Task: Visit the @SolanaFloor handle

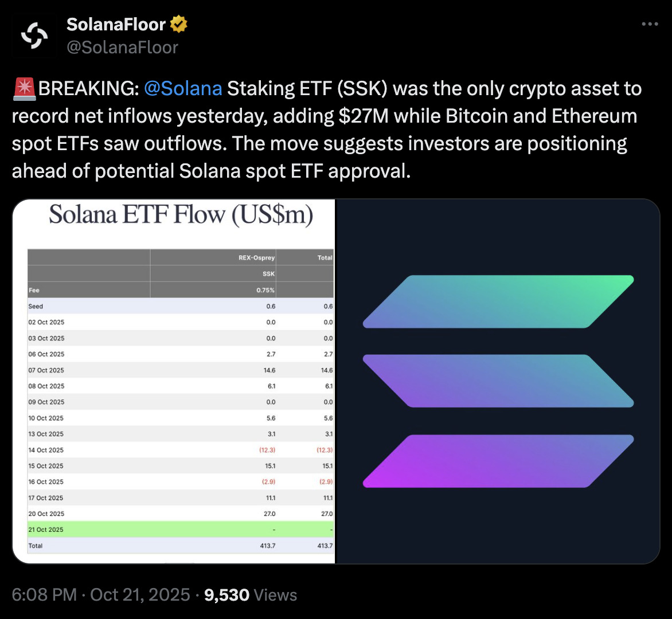Action: coord(122,47)
